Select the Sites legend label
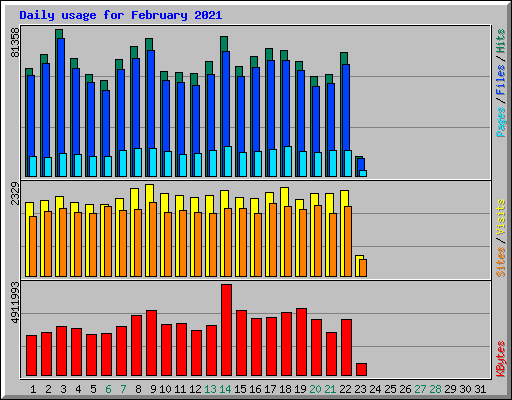 (x=501, y=262)
